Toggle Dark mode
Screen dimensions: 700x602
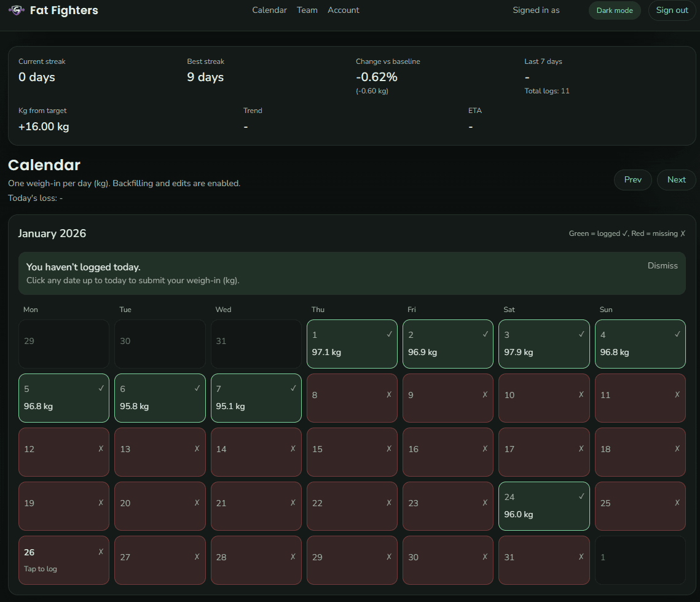pyautogui.click(x=615, y=10)
